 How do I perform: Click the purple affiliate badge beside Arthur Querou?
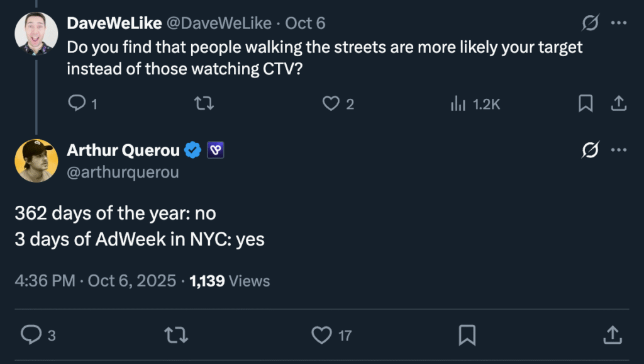[216, 150]
